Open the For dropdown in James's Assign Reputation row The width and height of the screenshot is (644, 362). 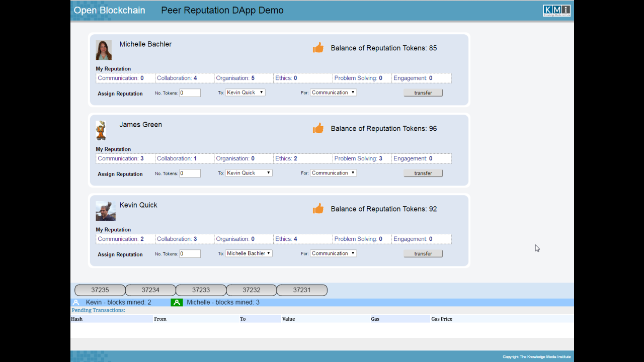pos(333,172)
